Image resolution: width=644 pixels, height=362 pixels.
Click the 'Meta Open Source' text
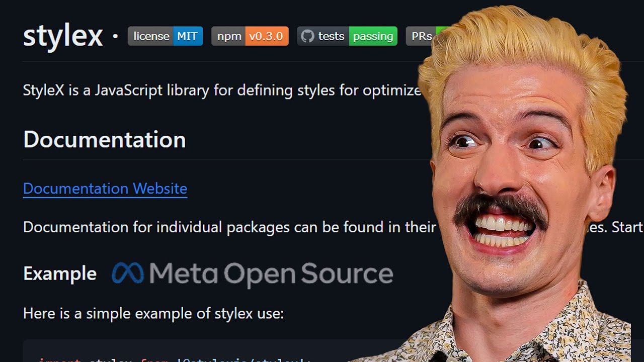click(x=271, y=274)
